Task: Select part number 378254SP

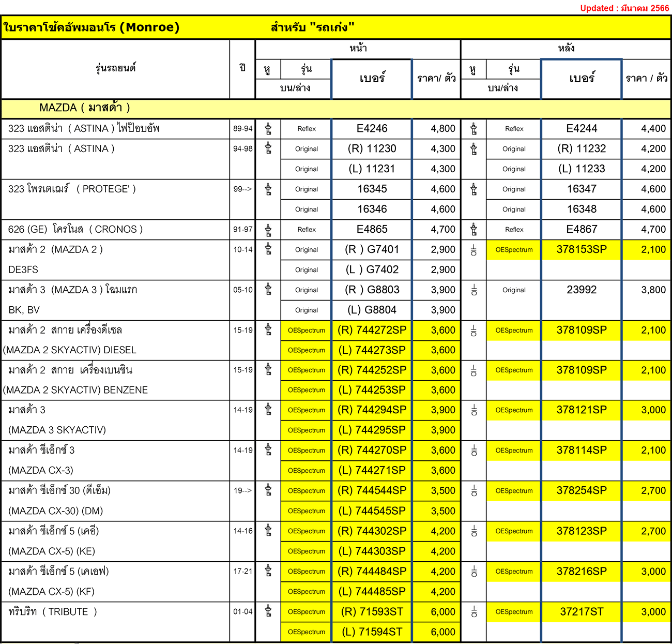Action: tap(582, 490)
